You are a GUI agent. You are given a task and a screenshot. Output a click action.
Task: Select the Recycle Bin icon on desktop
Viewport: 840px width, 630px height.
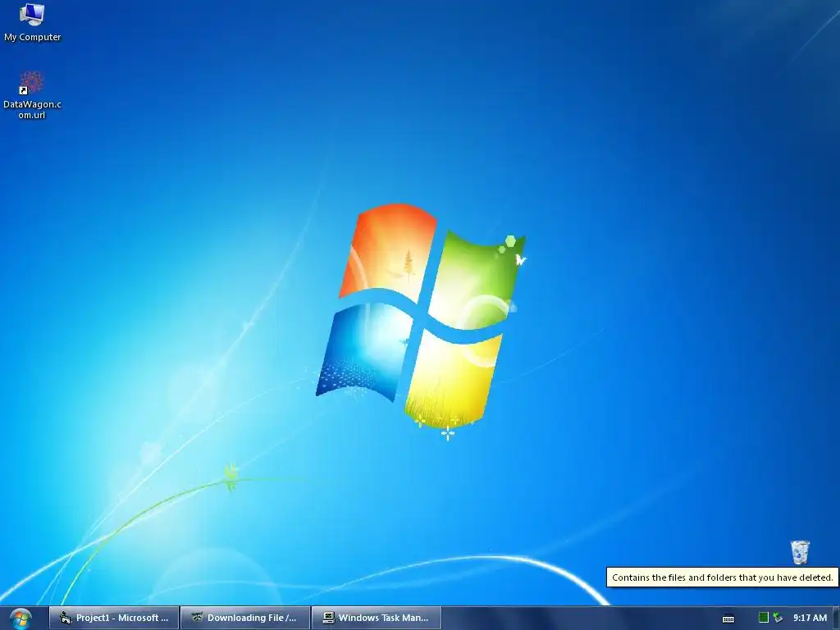(x=800, y=552)
